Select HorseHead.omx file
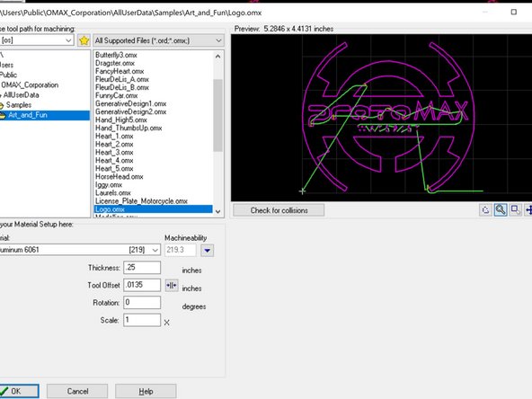This screenshot has height=399, width=532. click(120, 177)
